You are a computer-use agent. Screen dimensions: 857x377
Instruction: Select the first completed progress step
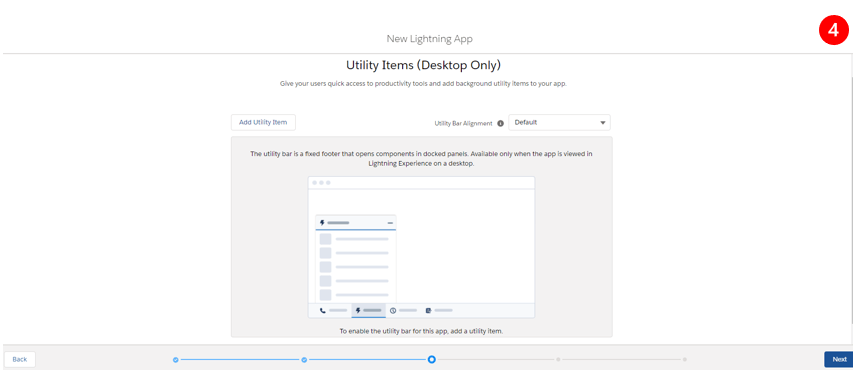(175, 360)
